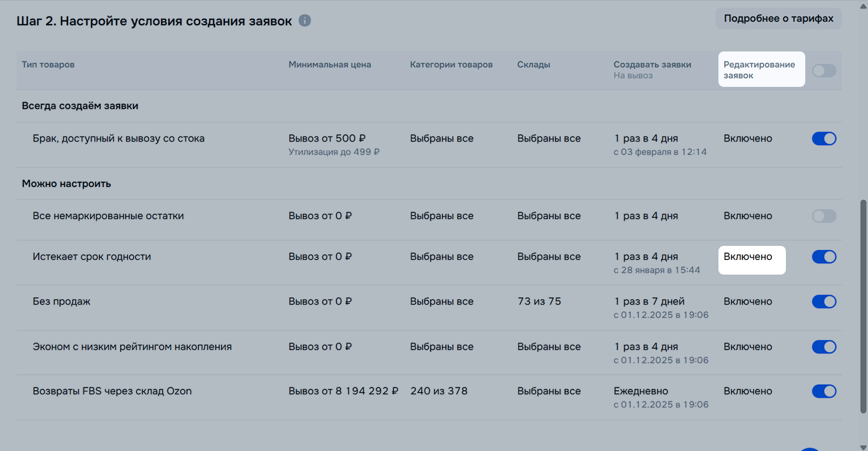Click categories value 240 из 378

point(439,391)
